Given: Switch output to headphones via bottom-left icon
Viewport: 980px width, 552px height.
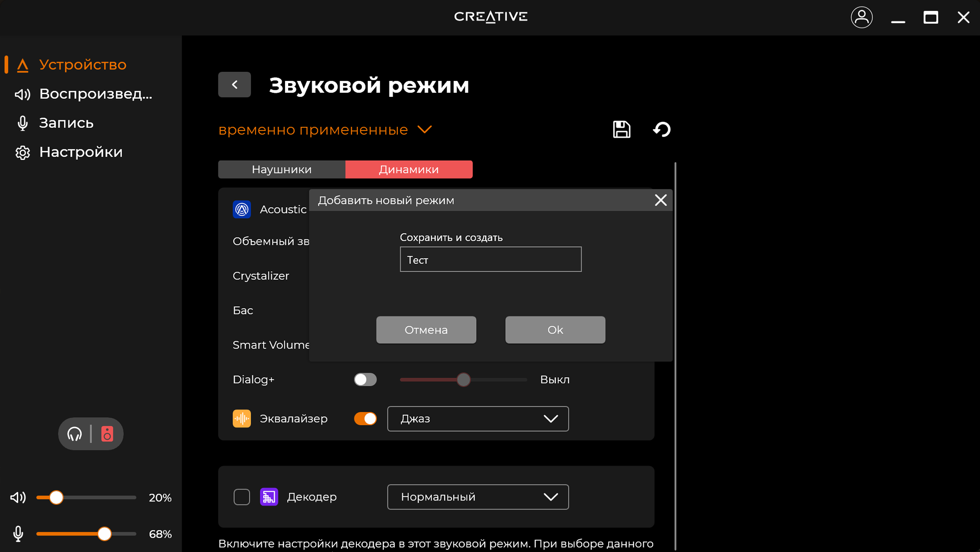Looking at the screenshot, I should click(75, 434).
